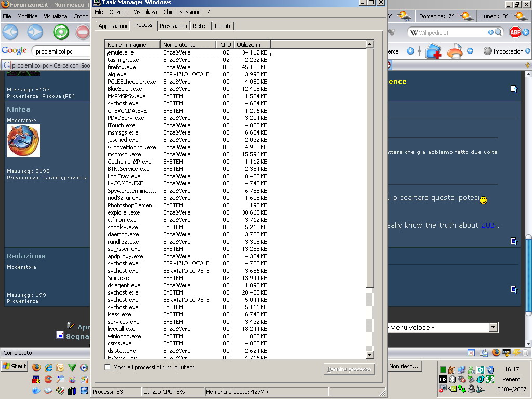Switch to the Rete tab

click(x=199, y=26)
